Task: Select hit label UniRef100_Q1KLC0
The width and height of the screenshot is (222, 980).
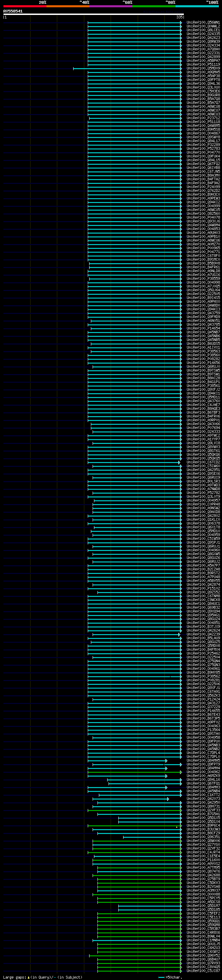Action: point(203,519)
